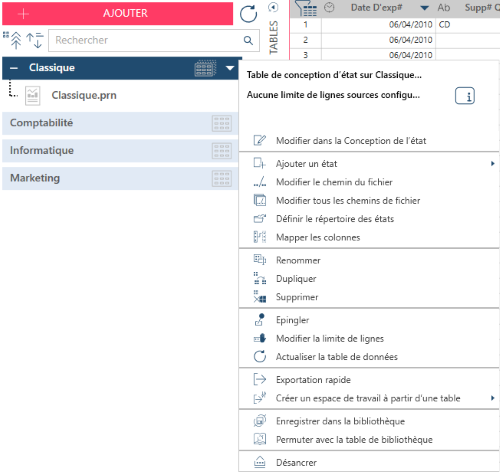The image size is (500, 472).
Task: Collapse the Classique tree node
Action: (14, 68)
